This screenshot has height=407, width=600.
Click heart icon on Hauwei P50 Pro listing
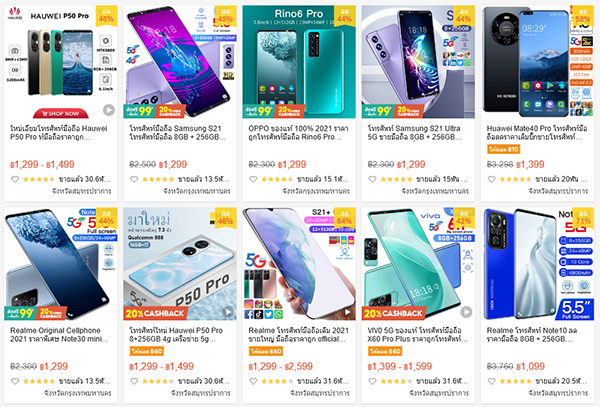[15, 179]
